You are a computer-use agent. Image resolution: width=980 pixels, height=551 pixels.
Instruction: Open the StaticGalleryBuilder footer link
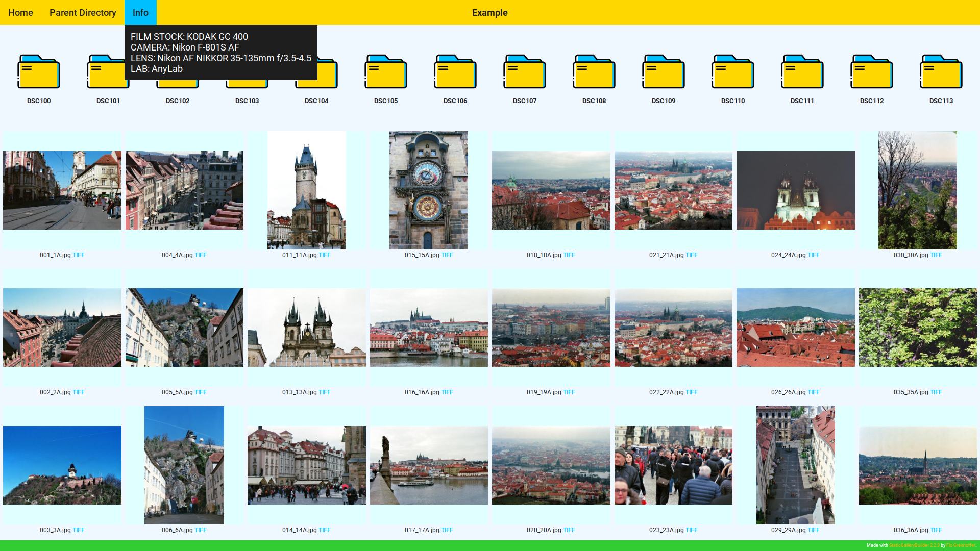[x=914, y=545]
